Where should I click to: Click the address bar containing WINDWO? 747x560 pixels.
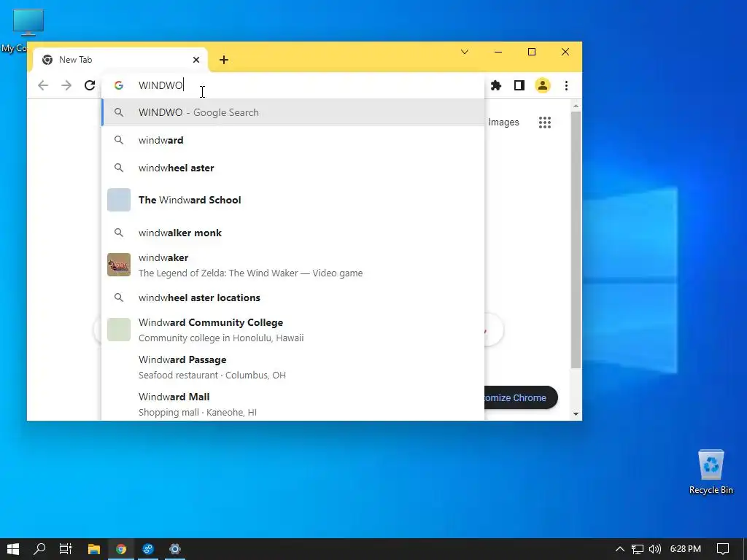pos(293,85)
